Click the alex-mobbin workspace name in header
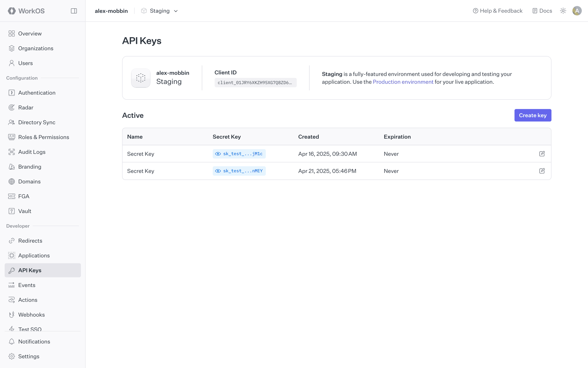 tap(111, 11)
